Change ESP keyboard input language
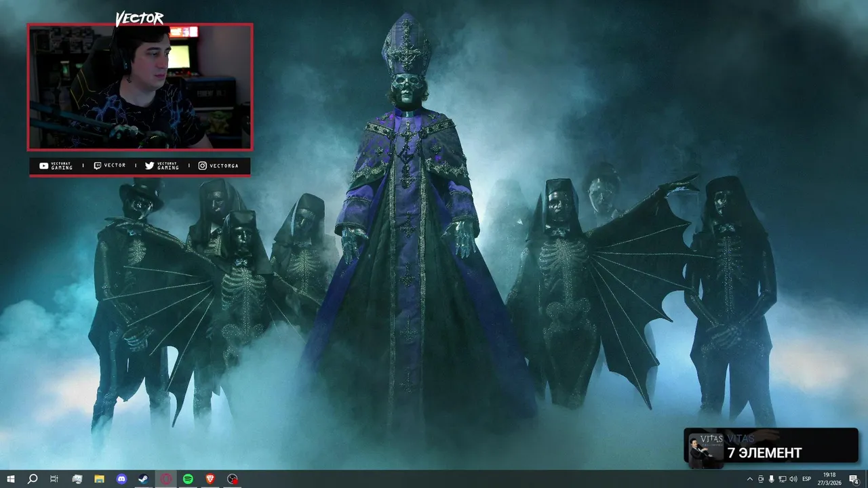Screen dimensions: 868x488 [x=807, y=479]
